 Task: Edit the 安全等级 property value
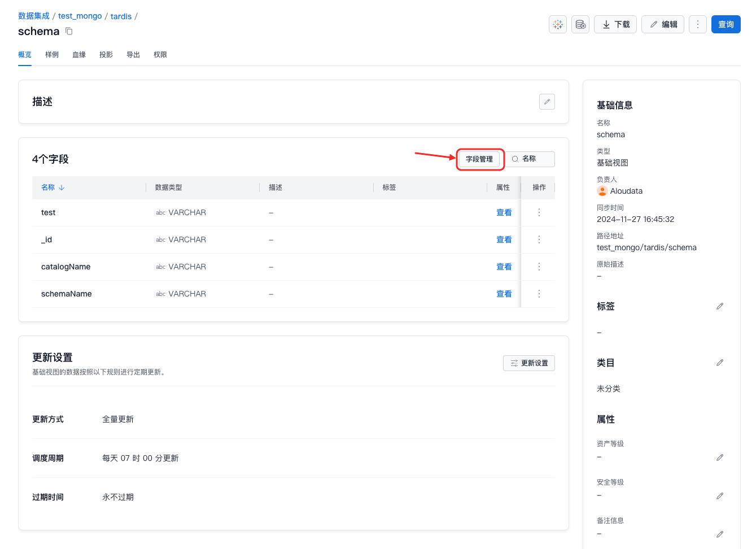coord(720,496)
